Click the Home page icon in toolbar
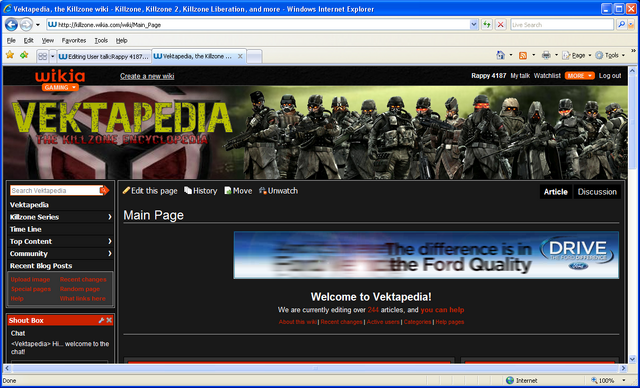This screenshot has width=640, height=388. pyautogui.click(x=500, y=55)
